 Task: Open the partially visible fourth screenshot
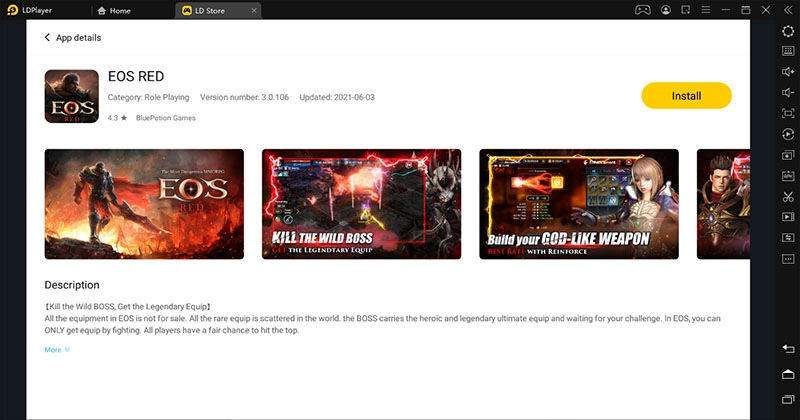[x=723, y=204]
